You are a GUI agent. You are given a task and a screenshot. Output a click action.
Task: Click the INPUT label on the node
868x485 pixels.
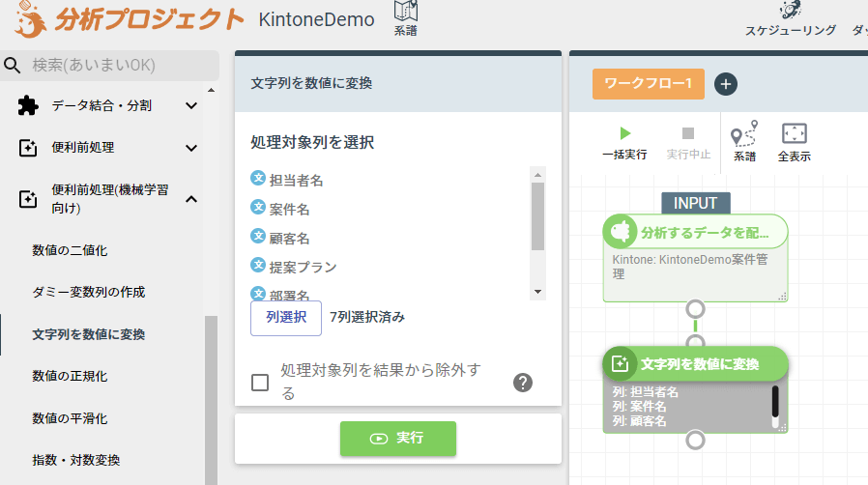coord(695,203)
